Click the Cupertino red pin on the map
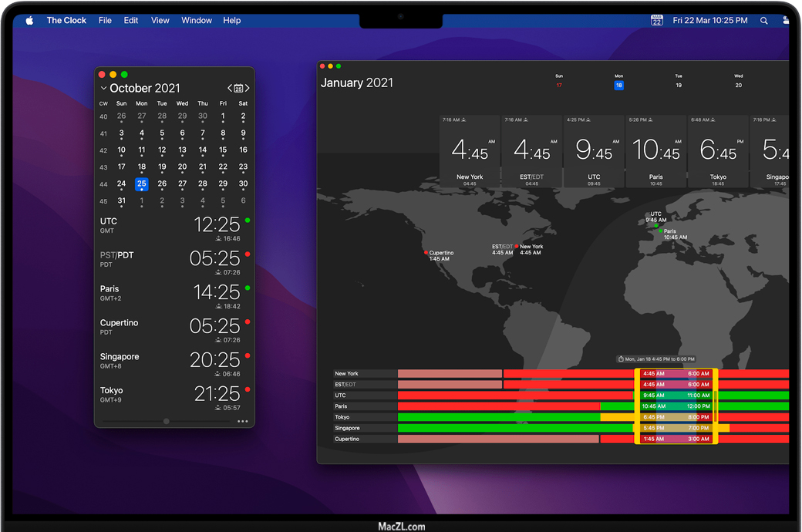 click(x=426, y=252)
